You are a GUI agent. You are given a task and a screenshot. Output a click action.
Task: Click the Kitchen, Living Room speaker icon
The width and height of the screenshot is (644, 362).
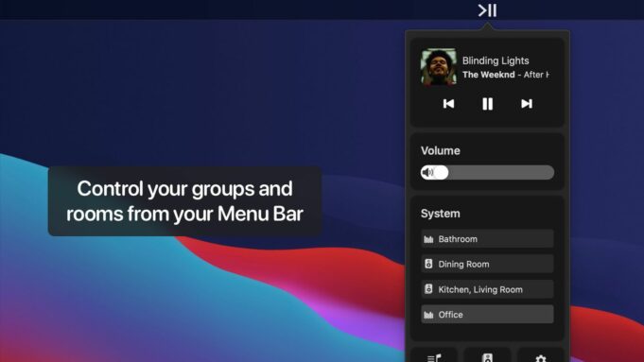point(428,289)
